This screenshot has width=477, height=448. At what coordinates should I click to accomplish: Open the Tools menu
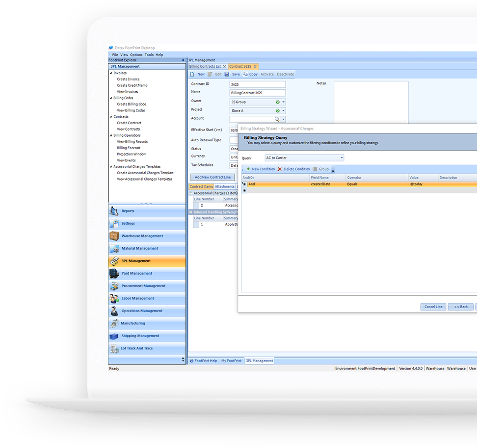pyautogui.click(x=149, y=55)
